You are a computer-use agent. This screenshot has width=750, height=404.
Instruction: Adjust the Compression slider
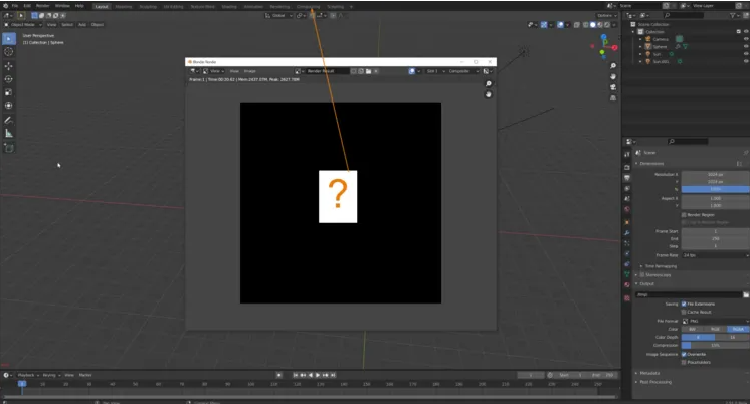[x=714, y=345]
